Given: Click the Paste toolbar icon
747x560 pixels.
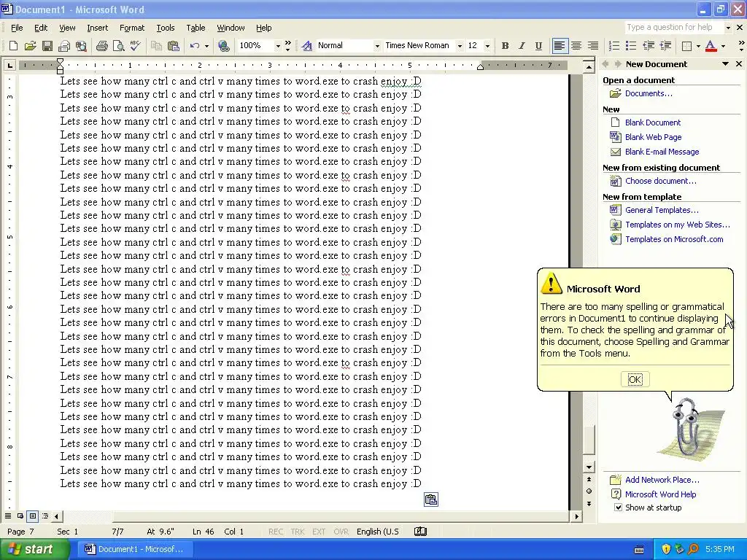Looking at the screenshot, I should click(174, 46).
